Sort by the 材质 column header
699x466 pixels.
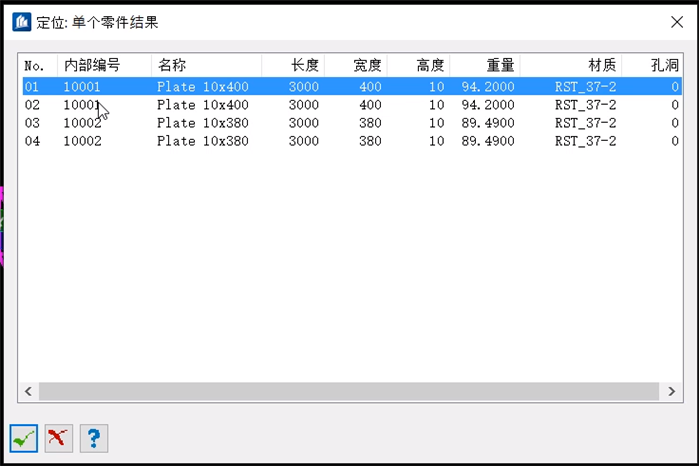(602, 66)
